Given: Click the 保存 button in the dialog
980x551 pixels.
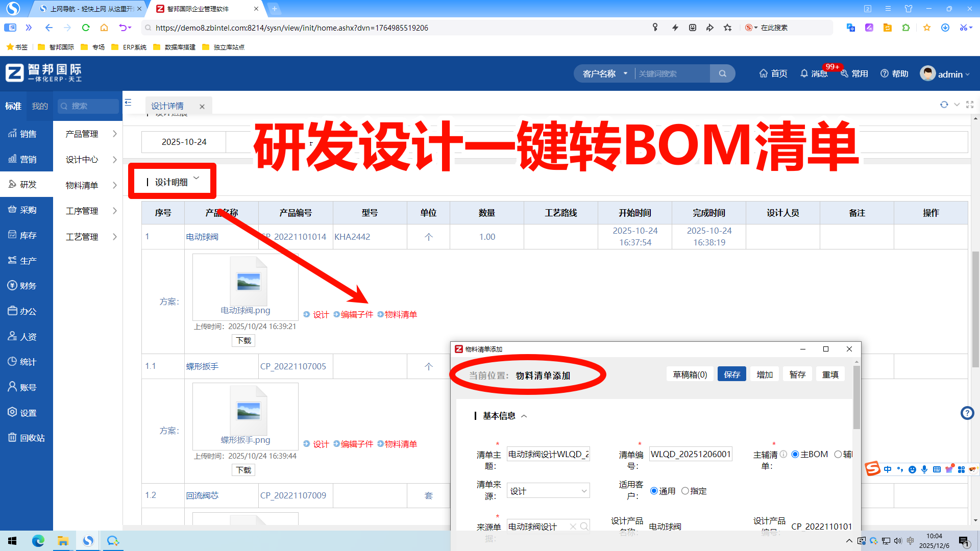Looking at the screenshot, I should [x=731, y=374].
